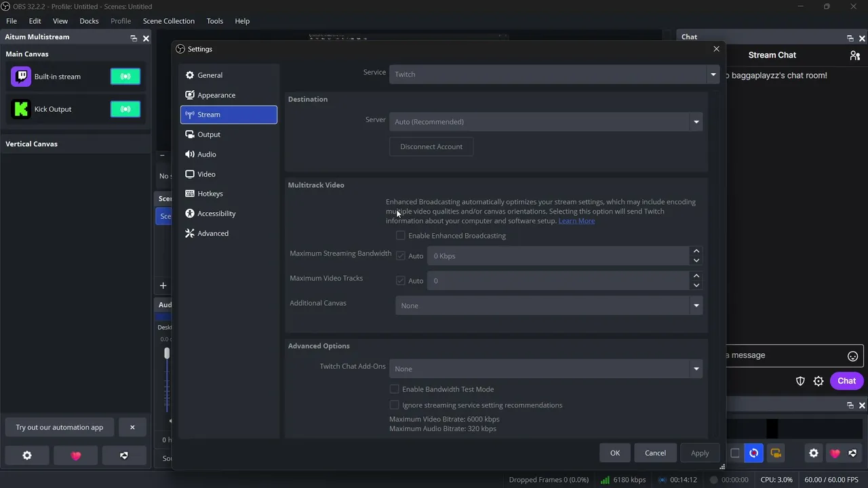The width and height of the screenshot is (868, 488).
Task: Open the Twitch chat settings gear
Action: [818, 381]
